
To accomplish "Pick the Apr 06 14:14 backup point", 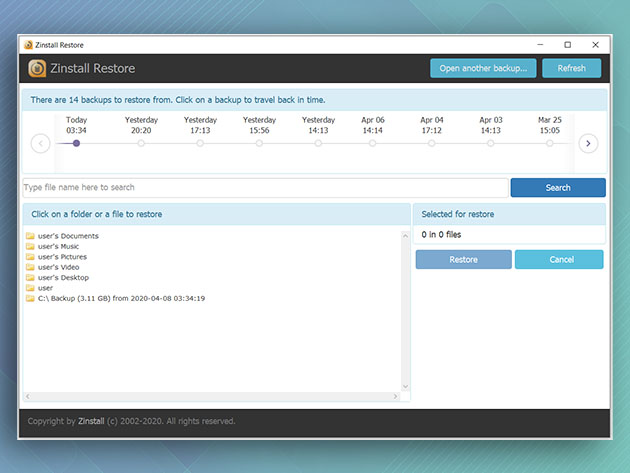I will [373, 143].
